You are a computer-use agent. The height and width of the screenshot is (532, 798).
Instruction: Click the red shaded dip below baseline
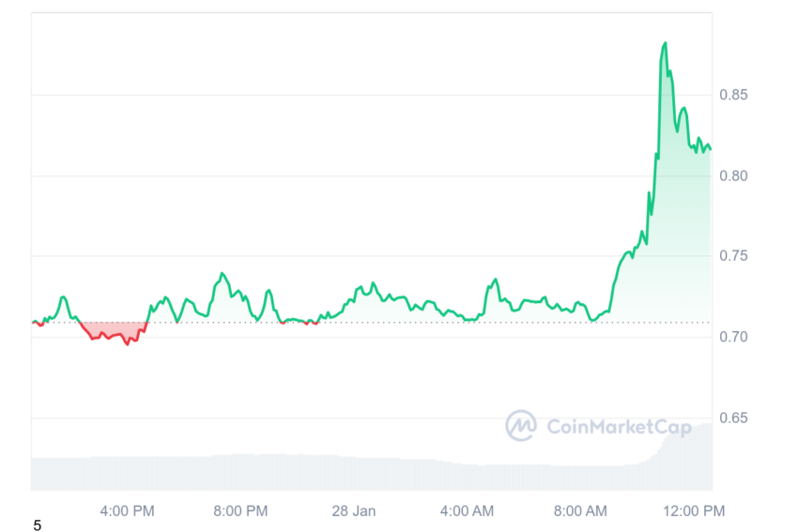tap(114, 330)
